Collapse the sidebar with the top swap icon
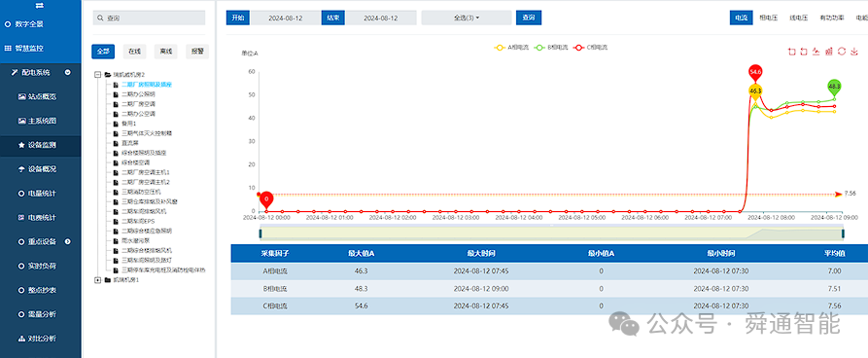The width and height of the screenshot is (868, 358). [x=40, y=5]
